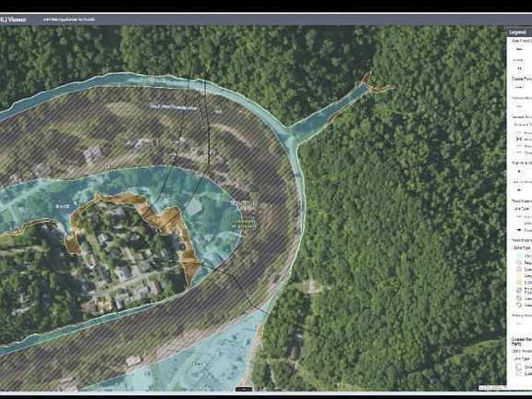Image resolution: width=532 pixels, height=399 pixels.
Task: Click the light blue 1% annual chance swatch in legend
Action: tap(519, 256)
